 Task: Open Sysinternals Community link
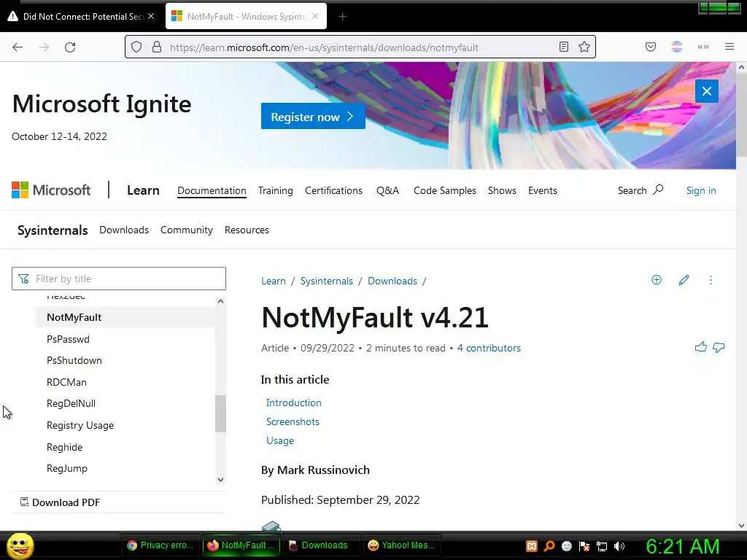tap(186, 230)
